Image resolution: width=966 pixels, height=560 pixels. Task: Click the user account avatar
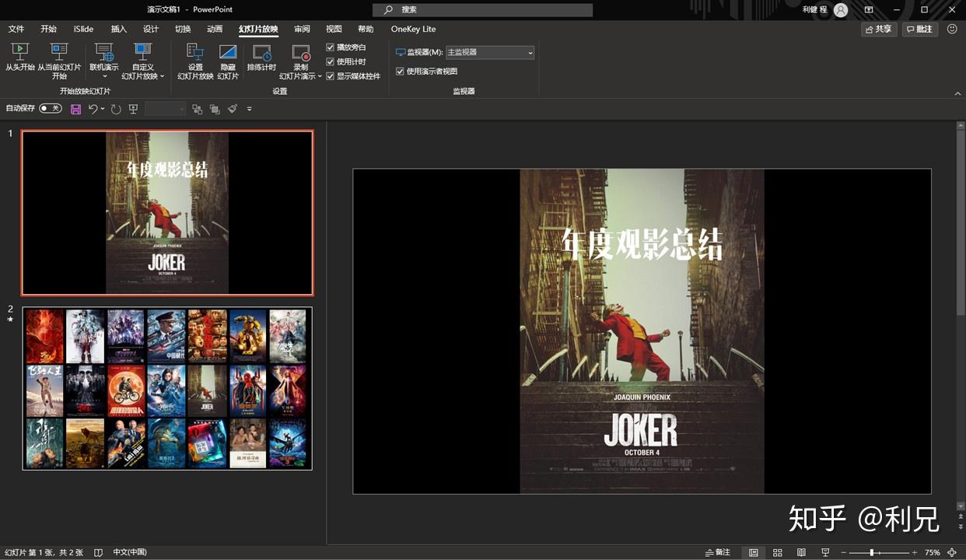[840, 9]
